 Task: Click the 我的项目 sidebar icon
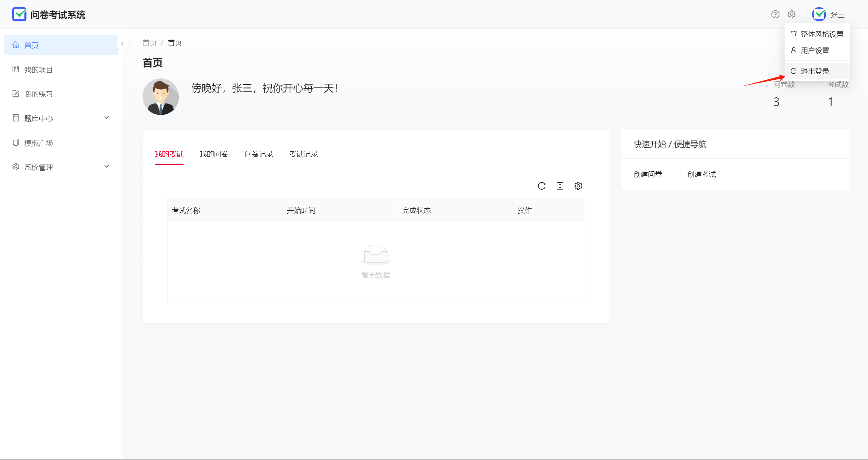(16, 69)
